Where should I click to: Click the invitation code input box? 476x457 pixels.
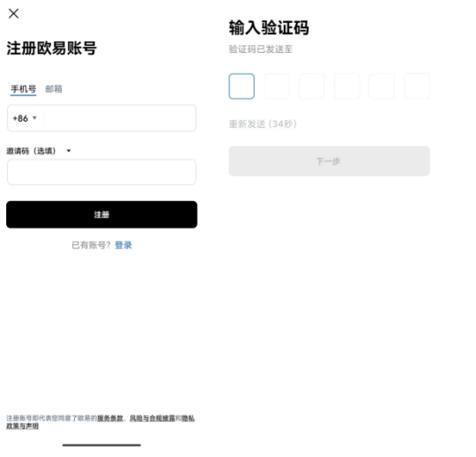pos(101,172)
